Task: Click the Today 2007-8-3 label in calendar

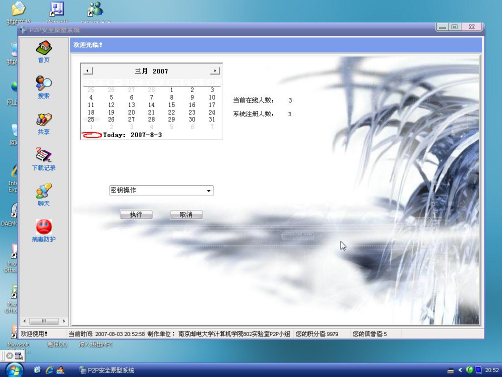Action: tap(132, 135)
